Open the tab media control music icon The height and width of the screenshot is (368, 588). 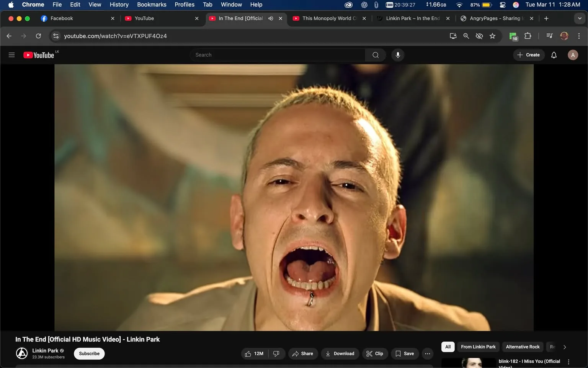pyautogui.click(x=549, y=36)
